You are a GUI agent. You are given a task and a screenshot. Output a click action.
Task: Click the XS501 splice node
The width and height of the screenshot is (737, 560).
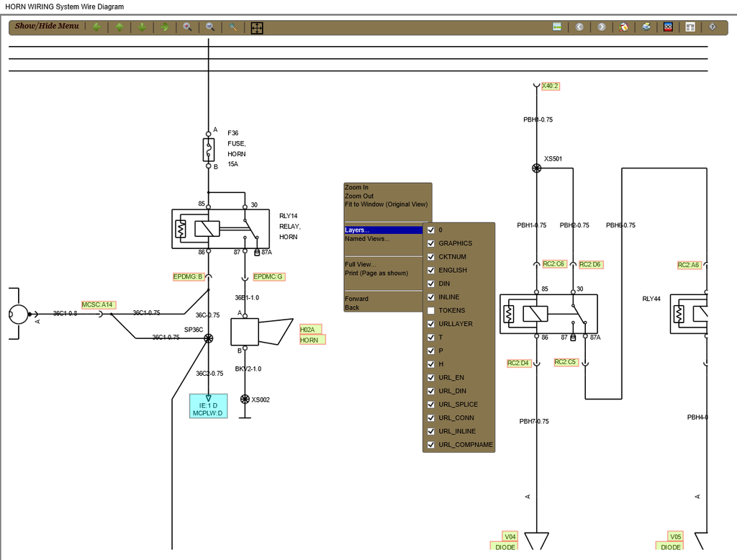pyautogui.click(x=536, y=168)
